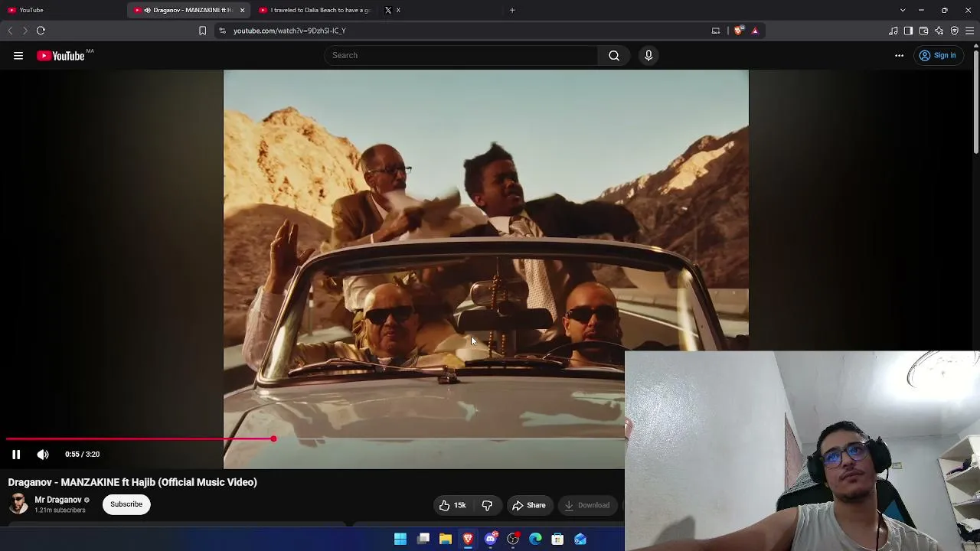This screenshot has width=980, height=551.
Task: Open Brave Wallet
Action: click(923, 31)
